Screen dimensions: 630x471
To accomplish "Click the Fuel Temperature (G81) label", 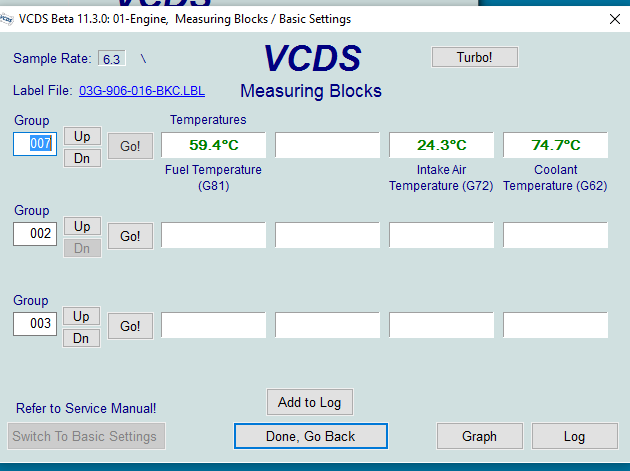I will (x=213, y=178).
